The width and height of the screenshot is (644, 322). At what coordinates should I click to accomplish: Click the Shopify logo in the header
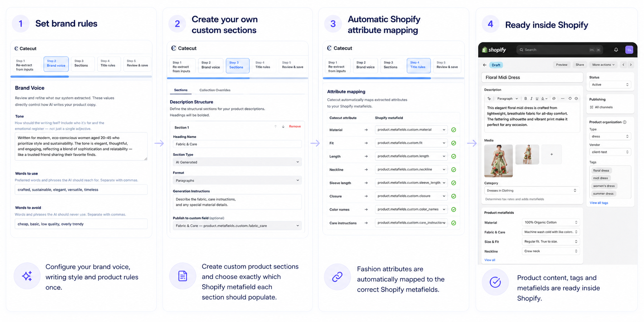494,50
